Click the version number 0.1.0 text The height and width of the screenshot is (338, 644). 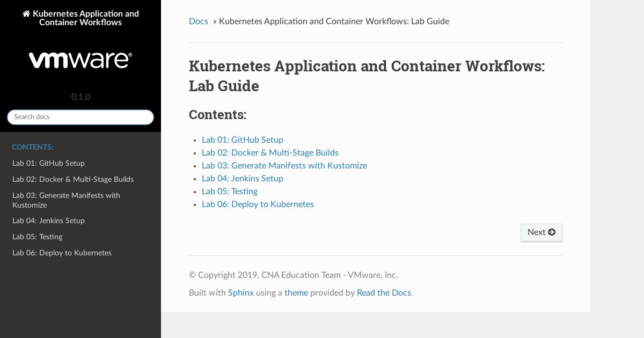(80, 97)
